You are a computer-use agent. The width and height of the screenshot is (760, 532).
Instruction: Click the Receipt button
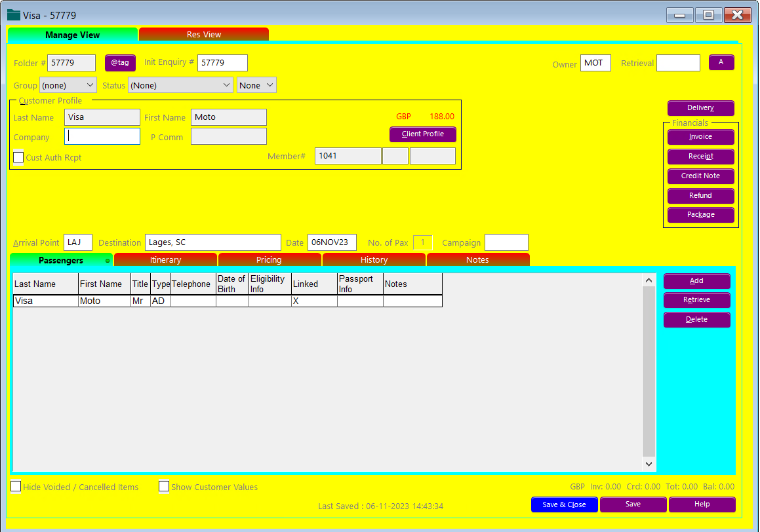click(x=701, y=157)
